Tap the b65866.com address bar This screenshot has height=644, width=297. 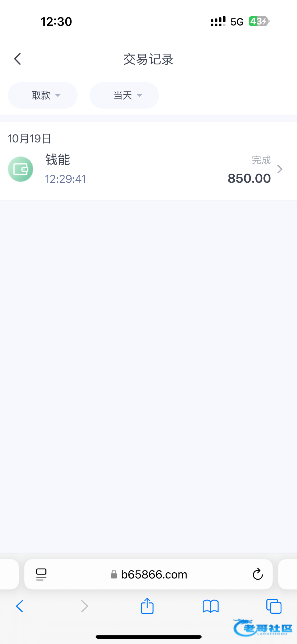[x=154, y=575]
